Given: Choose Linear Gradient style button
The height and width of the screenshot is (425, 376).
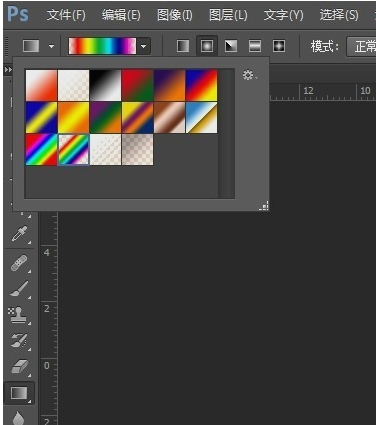Looking at the screenshot, I should [183, 46].
